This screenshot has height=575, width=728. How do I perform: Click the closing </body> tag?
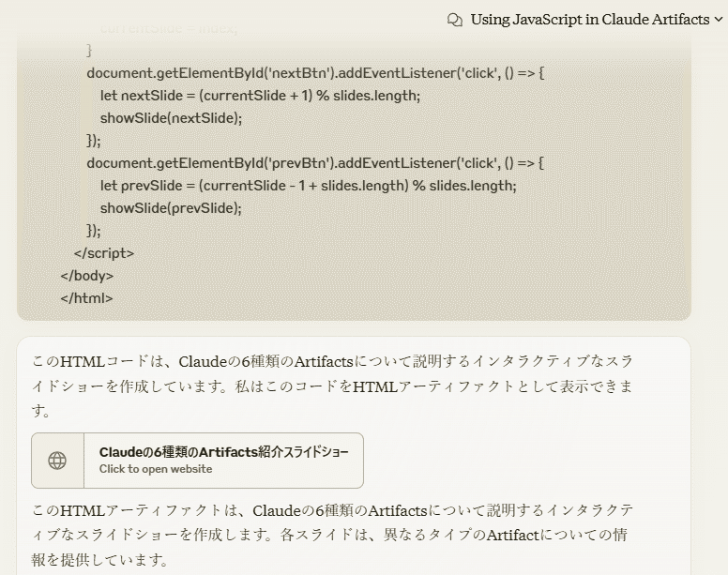pos(87,276)
